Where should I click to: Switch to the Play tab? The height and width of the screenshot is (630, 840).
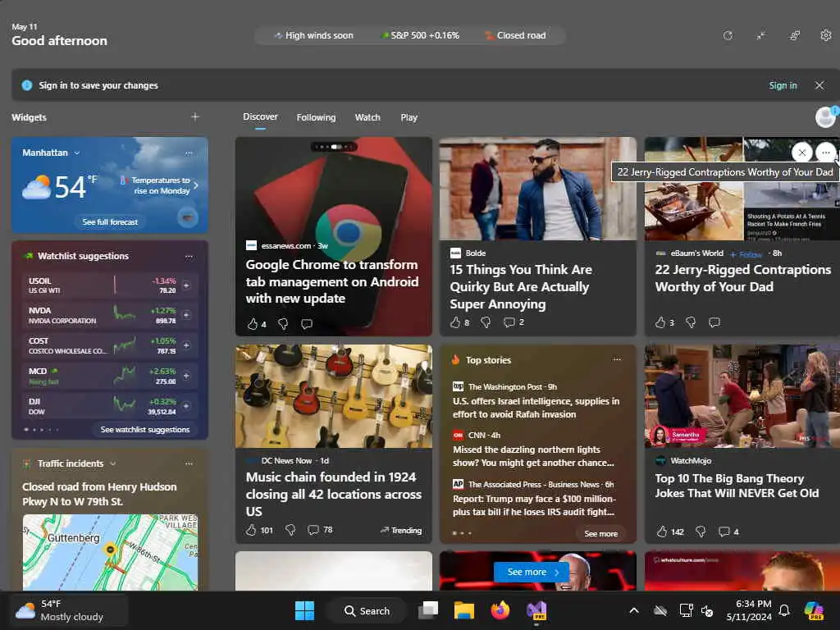(x=409, y=117)
